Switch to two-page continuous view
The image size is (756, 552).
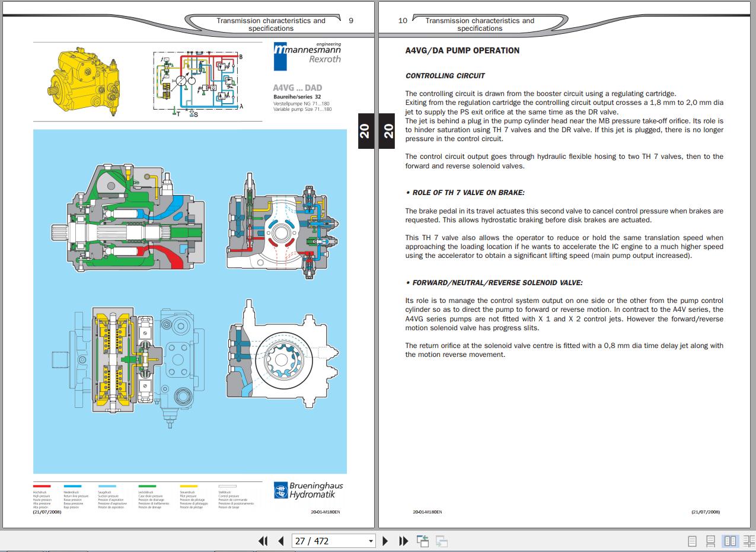click(x=749, y=541)
